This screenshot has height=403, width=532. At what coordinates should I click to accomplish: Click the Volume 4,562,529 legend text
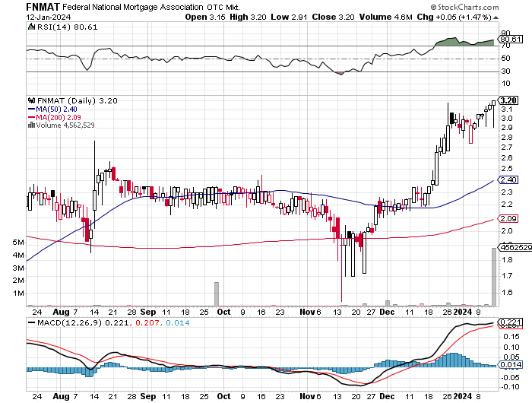(65, 125)
